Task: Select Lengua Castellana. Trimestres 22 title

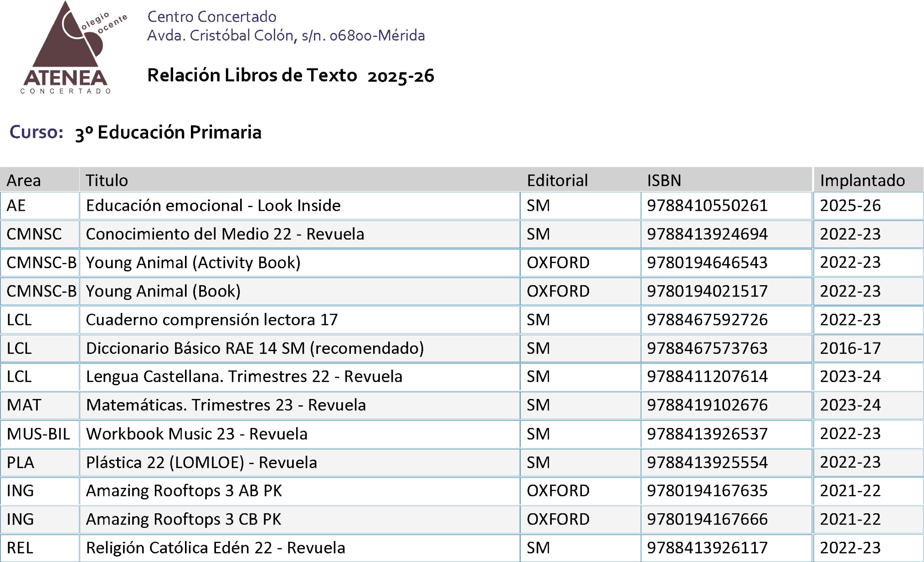Action: (244, 377)
